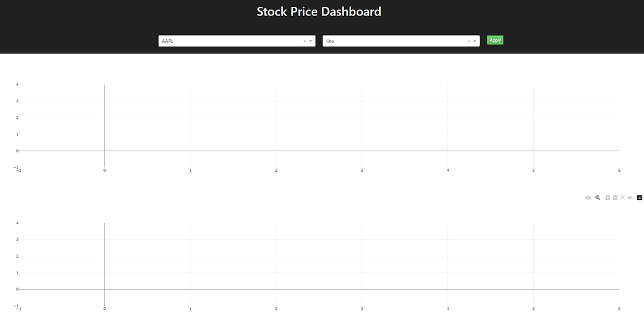Clear the line chart type selection
Screen dimensions: 644x323
pyautogui.click(x=469, y=41)
